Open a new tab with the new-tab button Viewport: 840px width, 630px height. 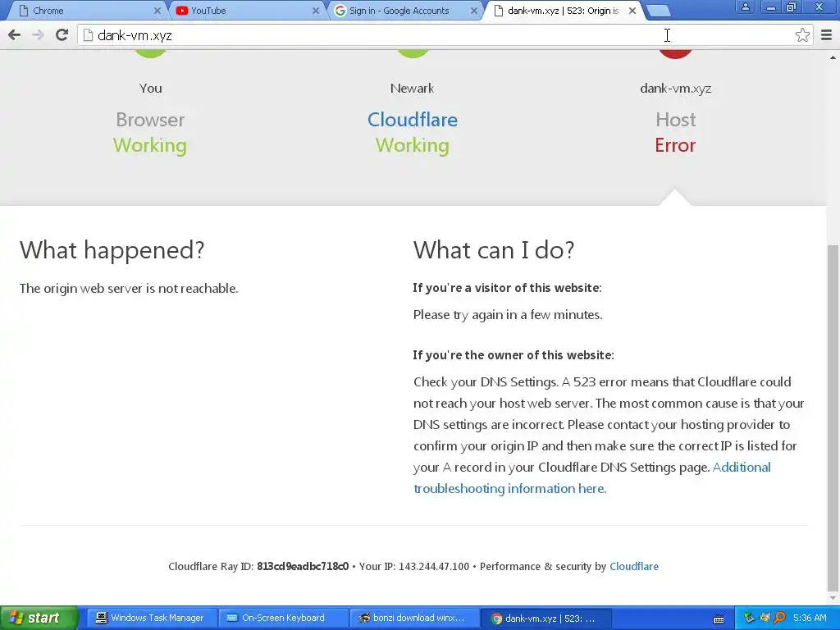click(659, 11)
